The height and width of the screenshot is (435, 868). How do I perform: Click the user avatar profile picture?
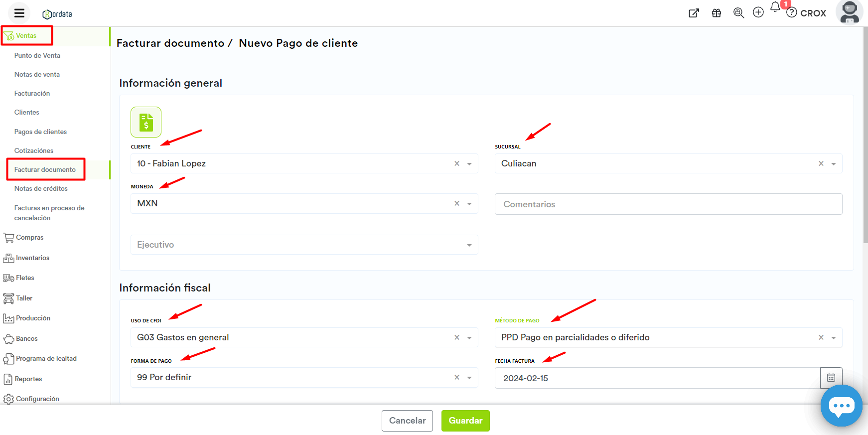coord(849,12)
